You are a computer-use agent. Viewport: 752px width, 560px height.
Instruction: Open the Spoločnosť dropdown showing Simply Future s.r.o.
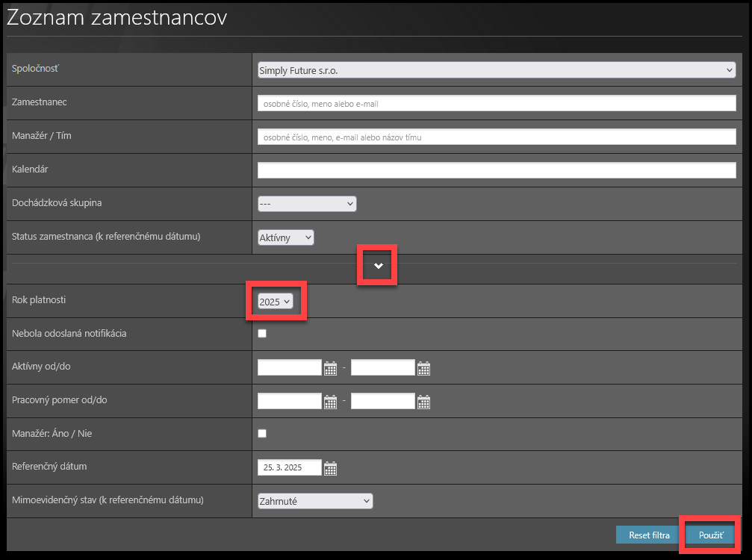tap(497, 70)
